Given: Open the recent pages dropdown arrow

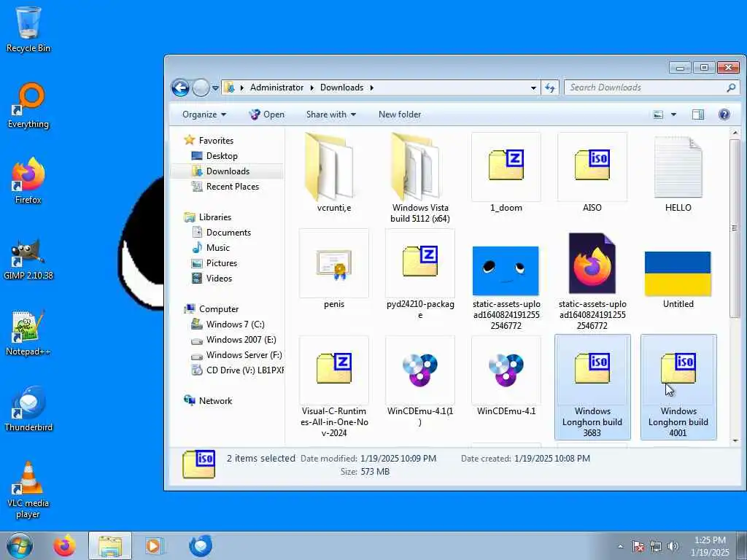Looking at the screenshot, I should coord(215,88).
